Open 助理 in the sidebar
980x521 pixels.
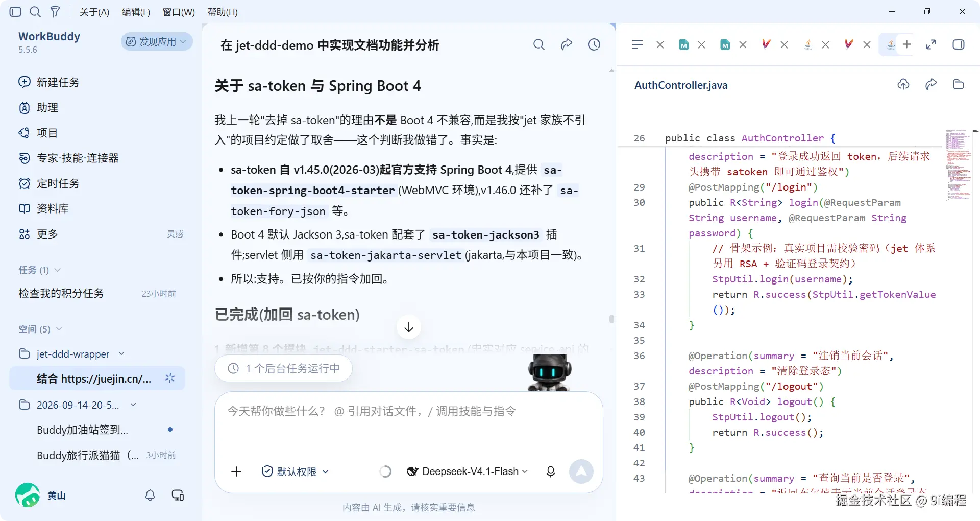click(x=39, y=107)
